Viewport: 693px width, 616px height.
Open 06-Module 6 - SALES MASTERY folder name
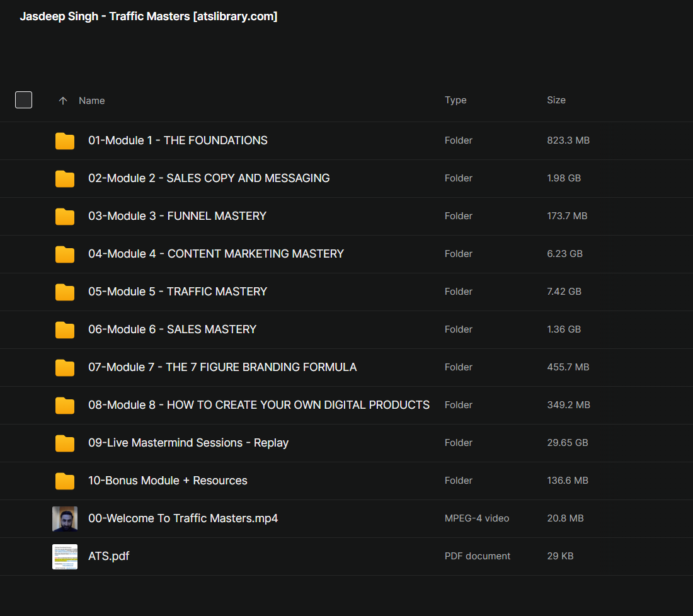[173, 329]
